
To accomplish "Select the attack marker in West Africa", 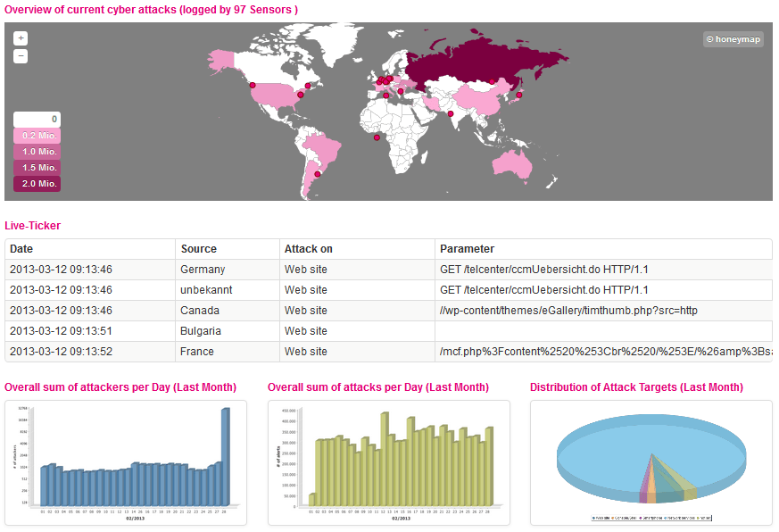I will (x=377, y=137).
